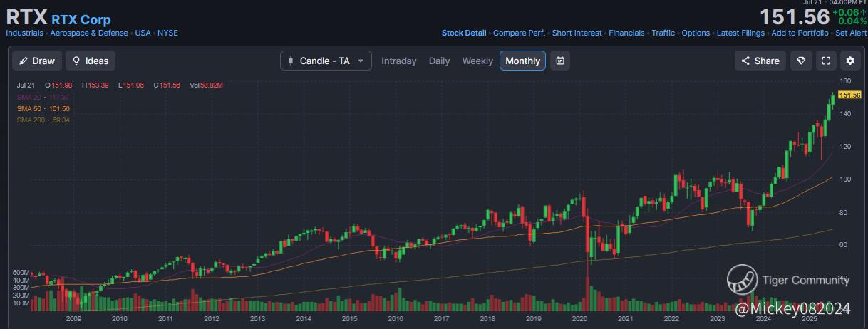
Task: Open the Aerospace & Defense industry link
Action: pyautogui.click(x=89, y=33)
